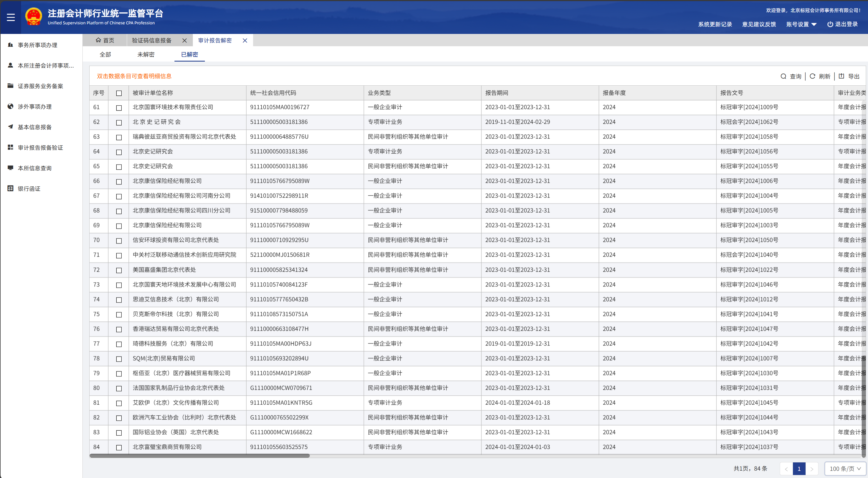Viewport: 868px width, 478px height.
Task: Click the hamburger menu icon
Action: pos(11,17)
